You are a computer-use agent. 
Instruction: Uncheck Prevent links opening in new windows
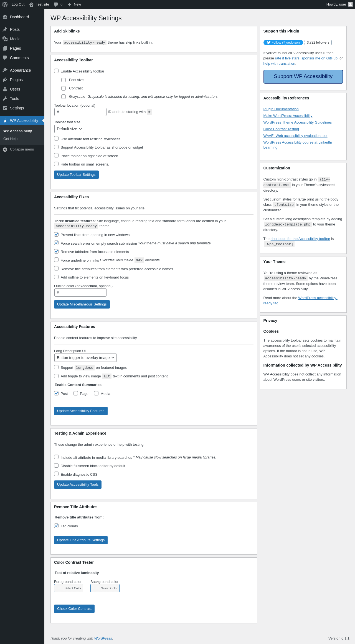56,234
